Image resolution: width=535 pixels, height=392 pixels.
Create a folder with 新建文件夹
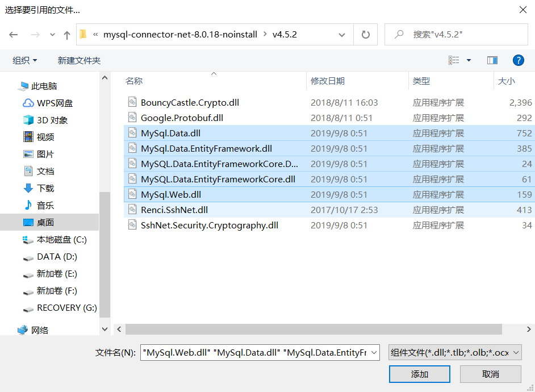(79, 60)
